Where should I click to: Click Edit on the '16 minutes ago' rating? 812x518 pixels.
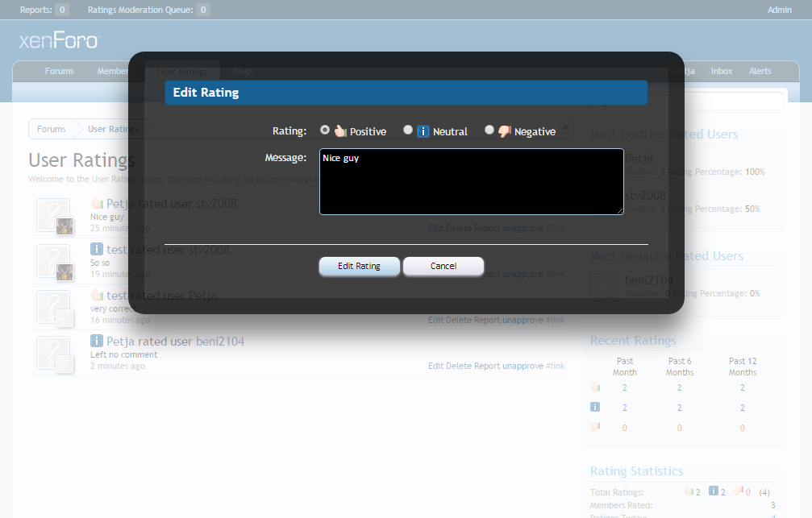[x=435, y=321]
